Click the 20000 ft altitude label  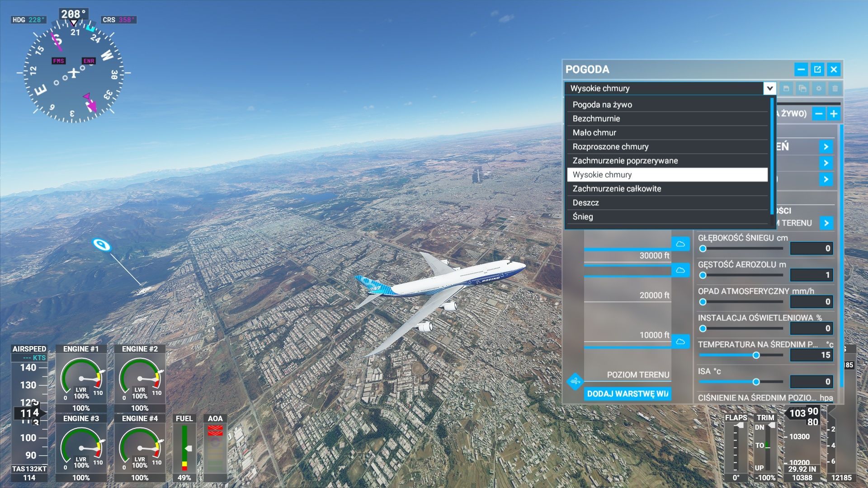pyautogui.click(x=654, y=295)
